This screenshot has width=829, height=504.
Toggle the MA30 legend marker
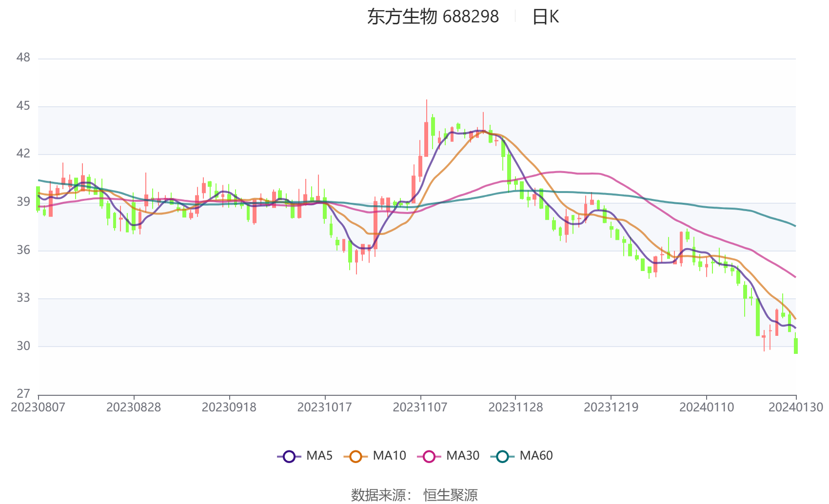pos(429,456)
